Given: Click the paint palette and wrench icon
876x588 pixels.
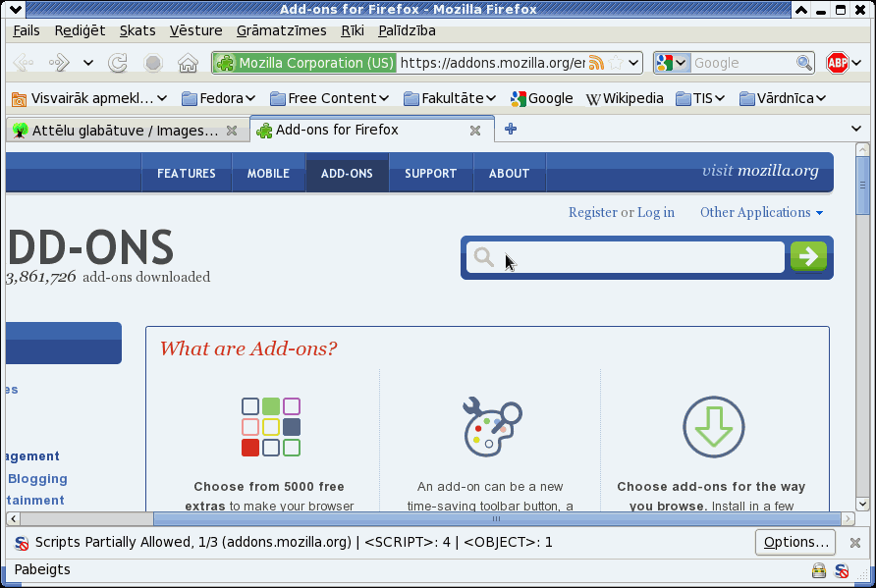Looking at the screenshot, I should click(492, 426).
